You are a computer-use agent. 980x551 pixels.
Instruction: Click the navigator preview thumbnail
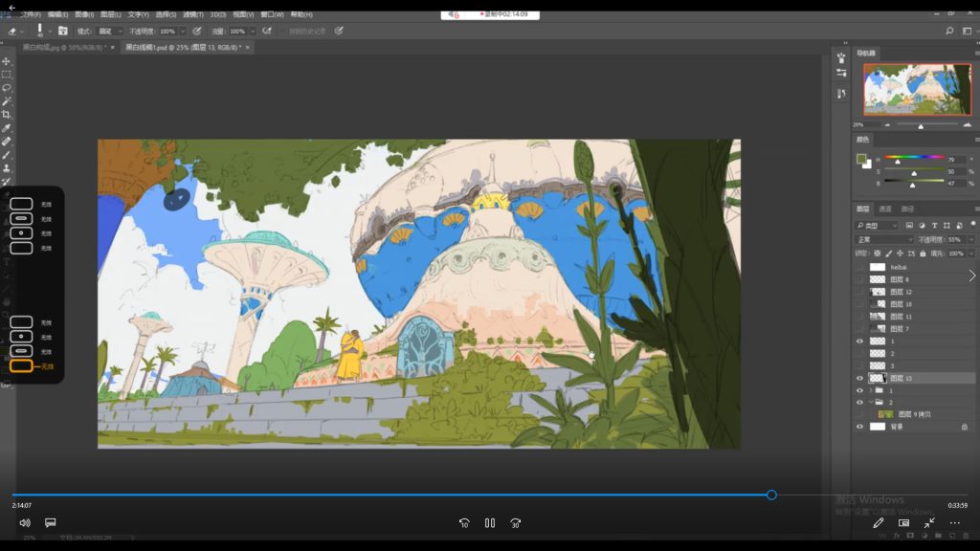point(916,89)
